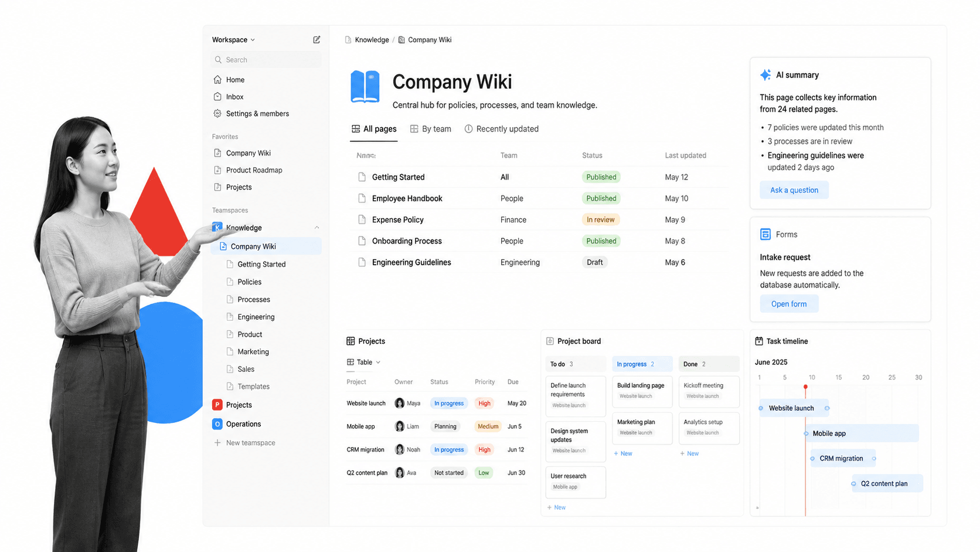Click Noah's avatar in CRM migration row

click(x=400, y=449)
